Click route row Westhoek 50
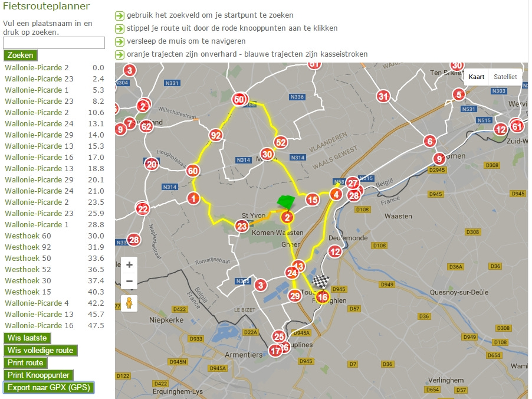 click(54, 258)
